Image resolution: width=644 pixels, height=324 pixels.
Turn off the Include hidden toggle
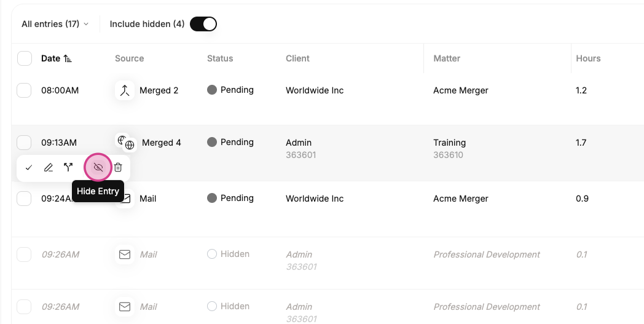pos(203,24)
